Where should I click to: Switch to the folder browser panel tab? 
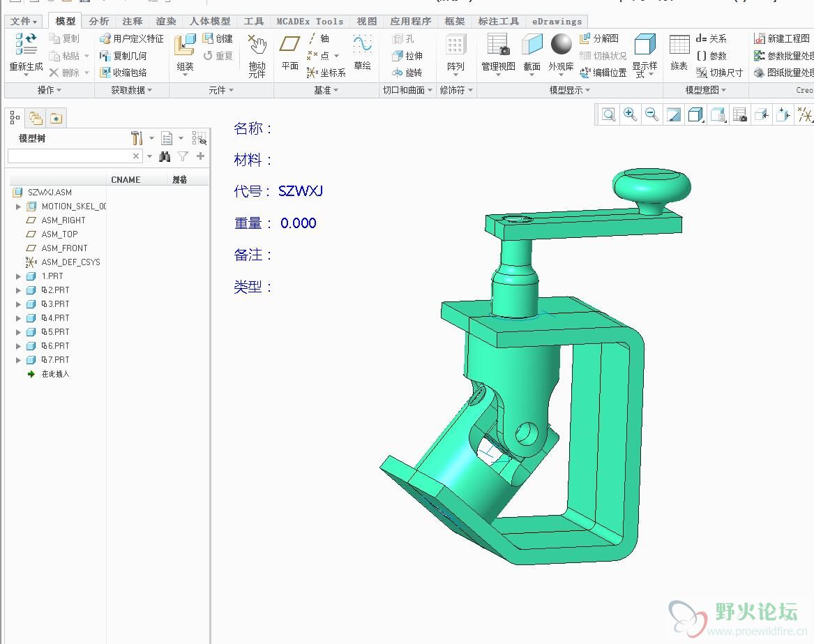(36, 118)
